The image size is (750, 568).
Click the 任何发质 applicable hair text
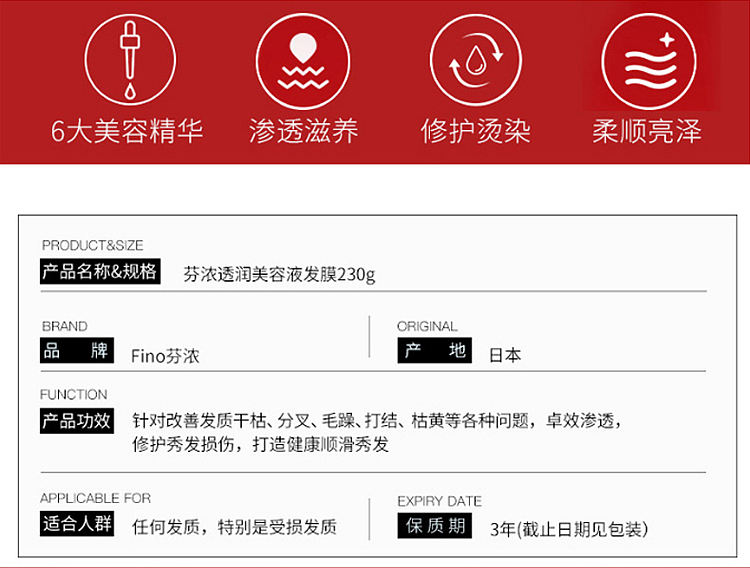(x=234, y=527)
